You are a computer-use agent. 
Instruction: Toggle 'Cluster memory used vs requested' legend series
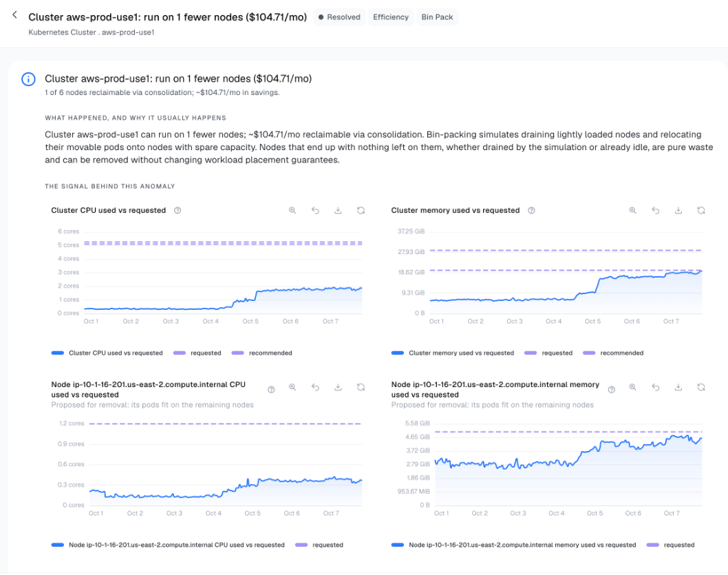pyautogui.click(x=453, y=353)
